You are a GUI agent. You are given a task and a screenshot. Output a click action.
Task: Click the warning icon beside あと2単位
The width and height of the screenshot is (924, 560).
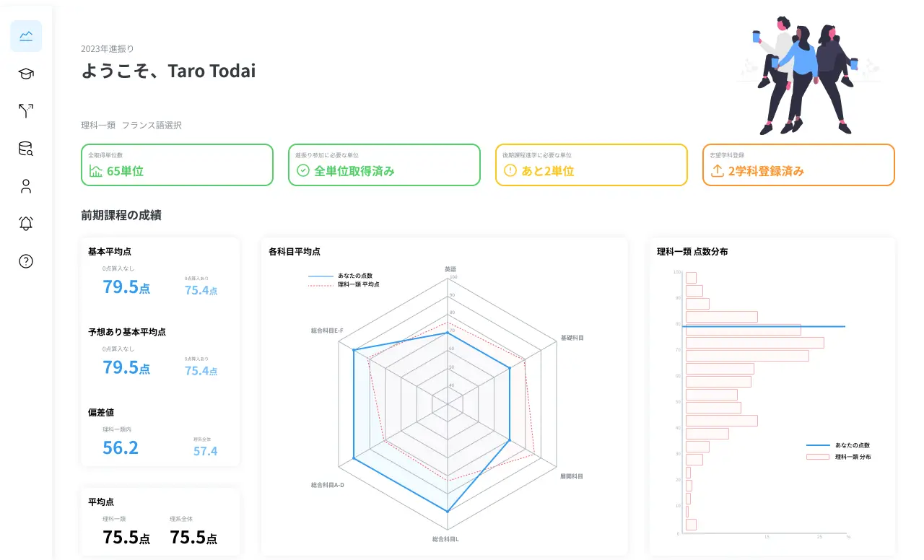pos(510,171)
